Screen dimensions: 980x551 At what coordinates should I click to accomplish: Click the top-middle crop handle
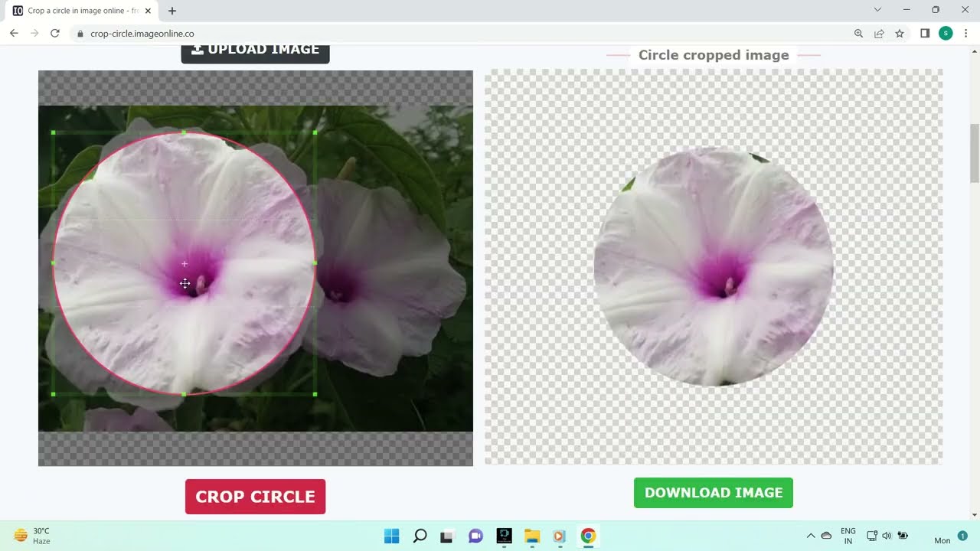[184, 132]
